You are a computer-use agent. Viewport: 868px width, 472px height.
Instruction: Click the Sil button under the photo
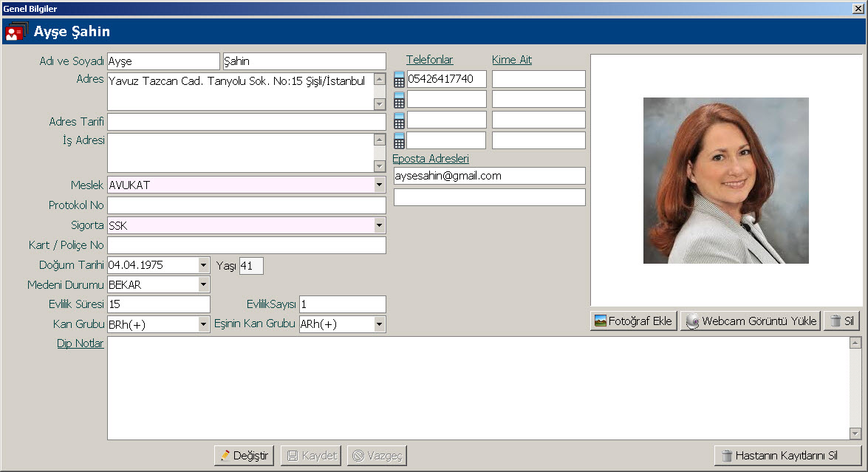842,321
